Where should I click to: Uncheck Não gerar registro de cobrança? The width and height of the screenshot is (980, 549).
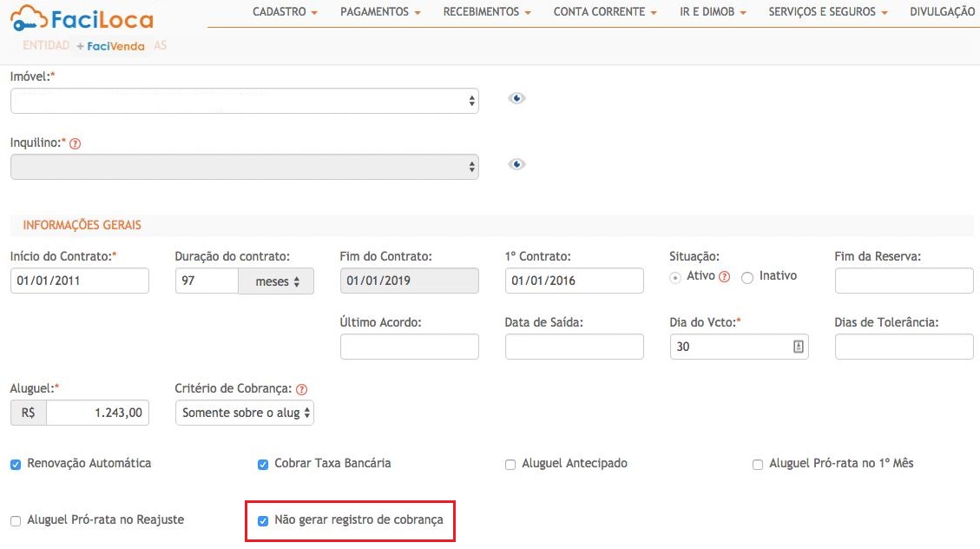[x=263, y=521]
